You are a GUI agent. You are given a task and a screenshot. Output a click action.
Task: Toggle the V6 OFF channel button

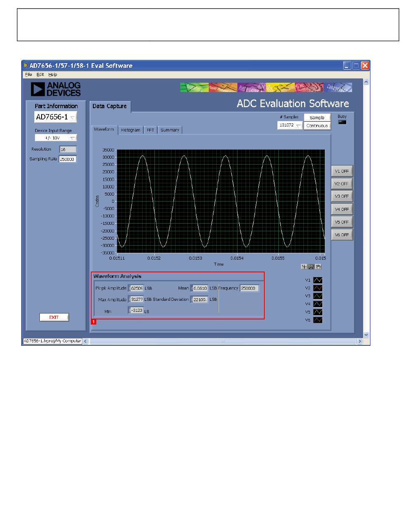click(x=342, y=235)
